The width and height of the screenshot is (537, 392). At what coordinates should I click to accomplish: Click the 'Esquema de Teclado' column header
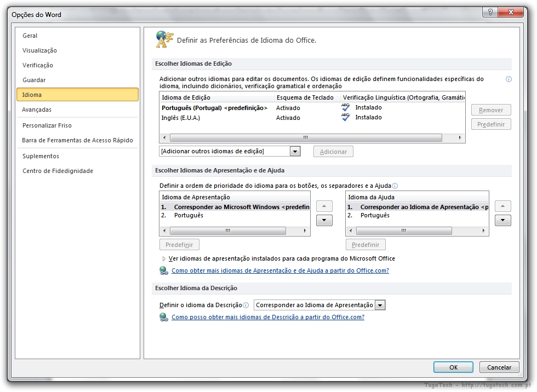[307, 97]
